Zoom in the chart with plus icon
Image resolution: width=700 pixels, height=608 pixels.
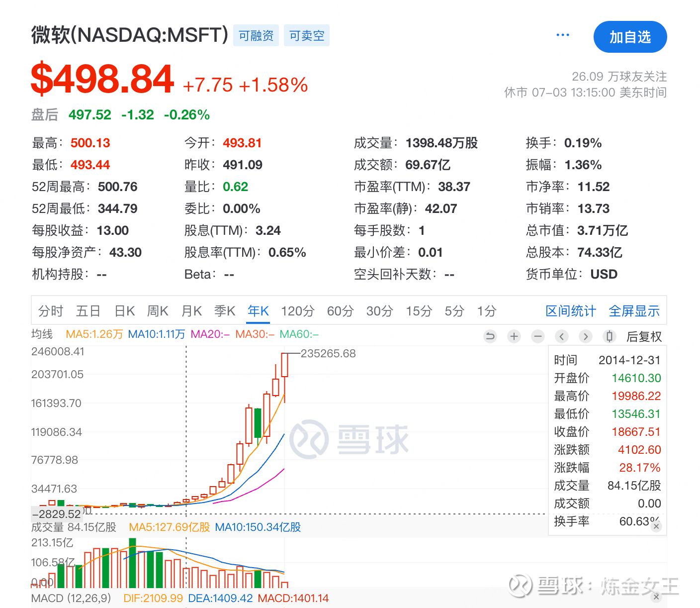[514, 337]
